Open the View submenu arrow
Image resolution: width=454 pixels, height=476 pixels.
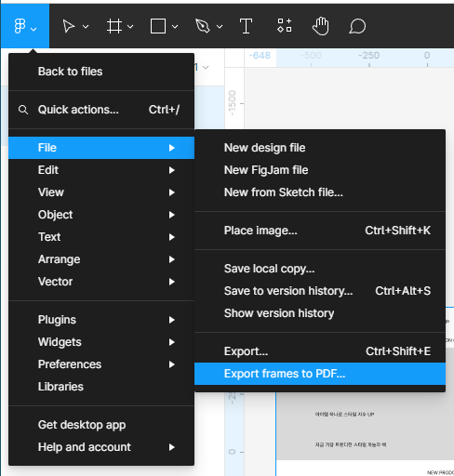pos(171,192)
